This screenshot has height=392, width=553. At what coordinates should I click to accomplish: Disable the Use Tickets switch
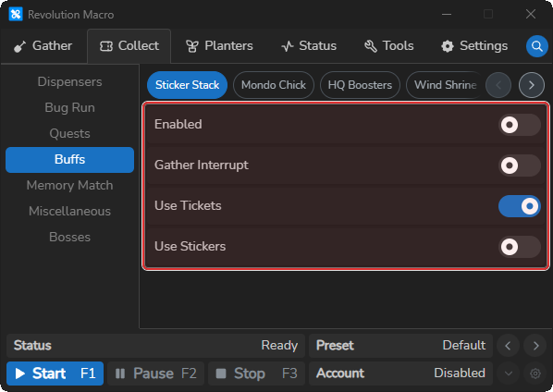(519, 206)
